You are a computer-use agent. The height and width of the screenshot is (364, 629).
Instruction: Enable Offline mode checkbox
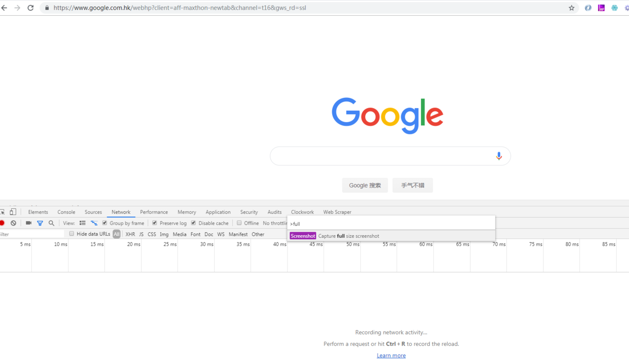point(239,223)
